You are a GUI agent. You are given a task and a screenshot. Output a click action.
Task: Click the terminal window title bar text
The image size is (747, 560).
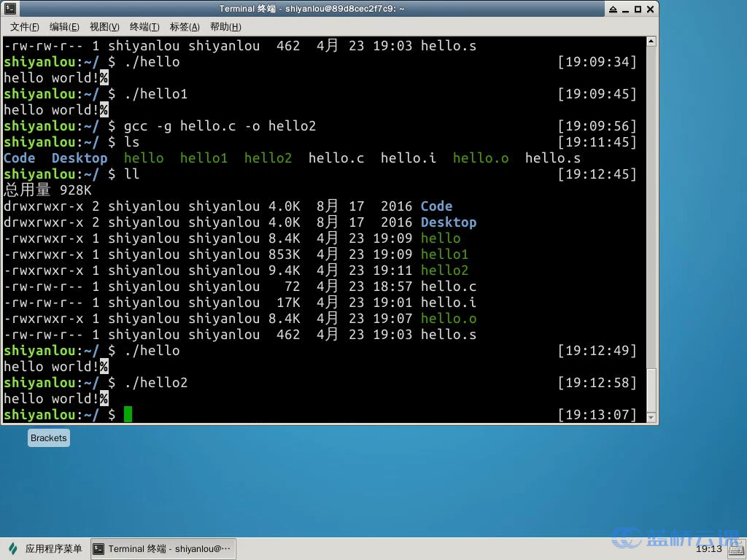pyautogui.click(x=311, y=9)
